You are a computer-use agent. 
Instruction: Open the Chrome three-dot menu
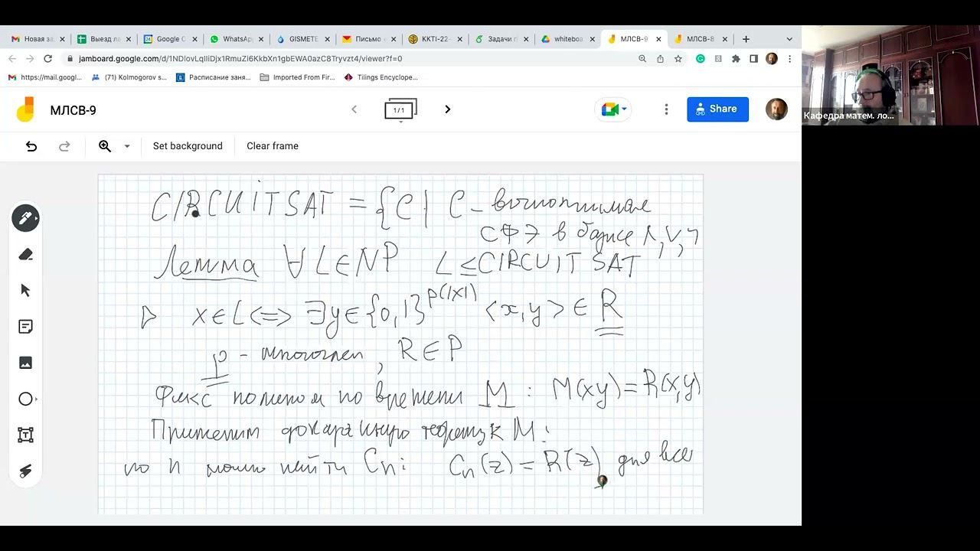789,58
